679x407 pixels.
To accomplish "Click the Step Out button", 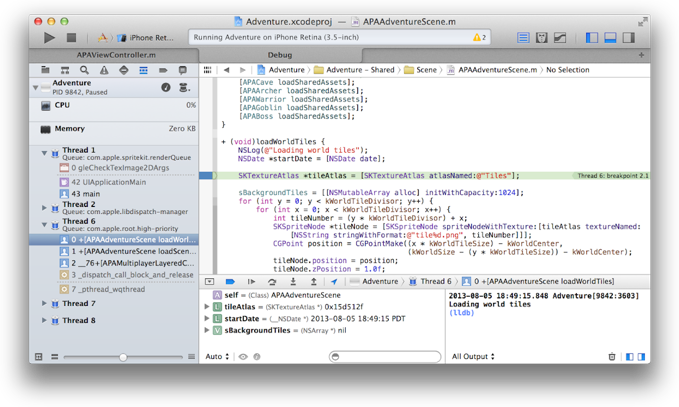I will [314, 282].
